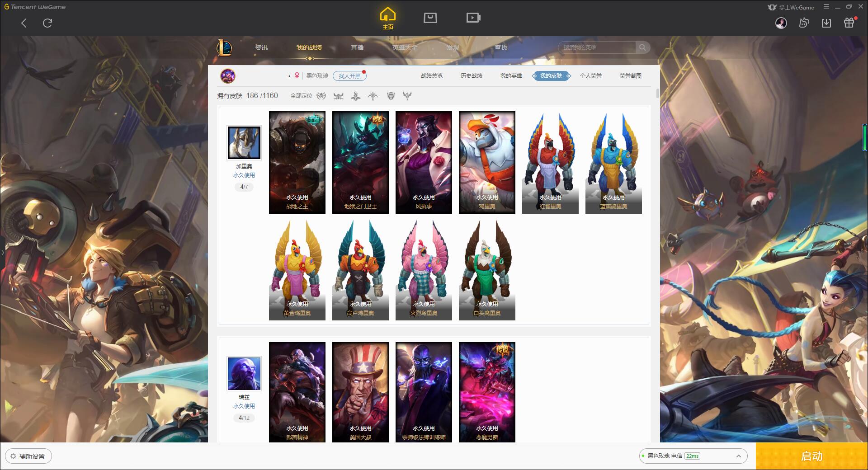Screen dimensions: 868x470
Task: Open the 蓝蕉鹃里奥 chroma card
Action: (x=613, y=162)
